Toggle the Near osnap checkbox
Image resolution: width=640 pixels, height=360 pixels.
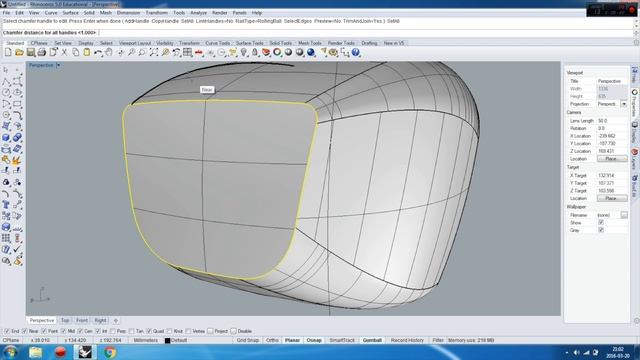pos(24,331)
